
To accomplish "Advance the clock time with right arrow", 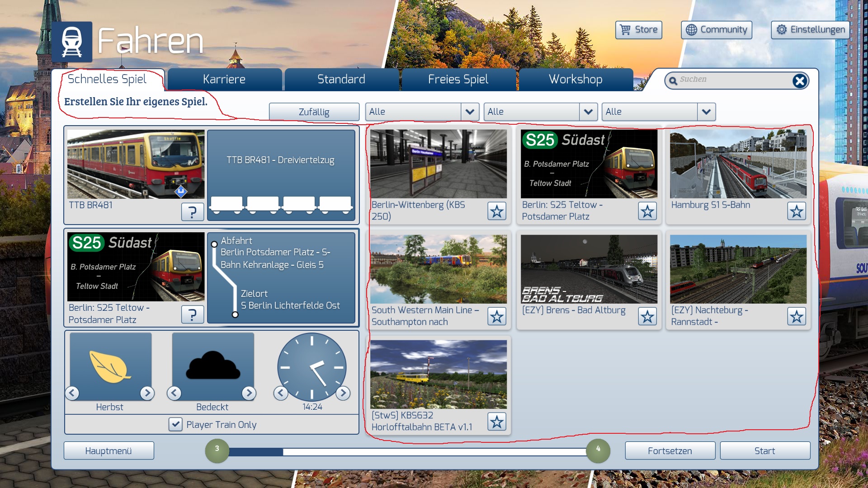I will tap(343, 393).
